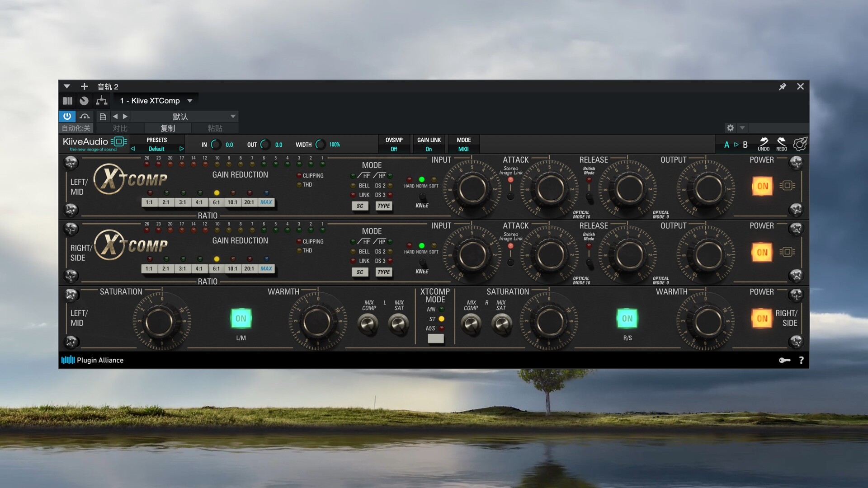The image size is (868, 488).
Task: Click the Undo arrow icon
Action: click(x=764, y=142)
